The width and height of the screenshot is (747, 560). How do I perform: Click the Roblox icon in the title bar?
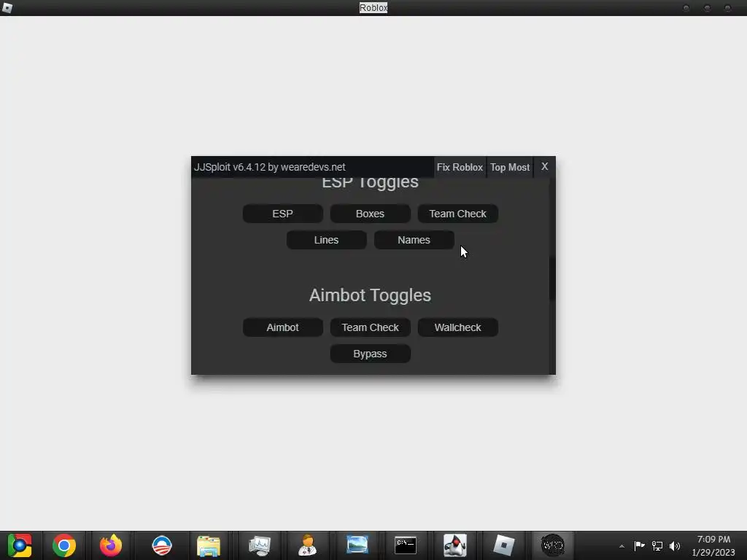tap(7, 7)
